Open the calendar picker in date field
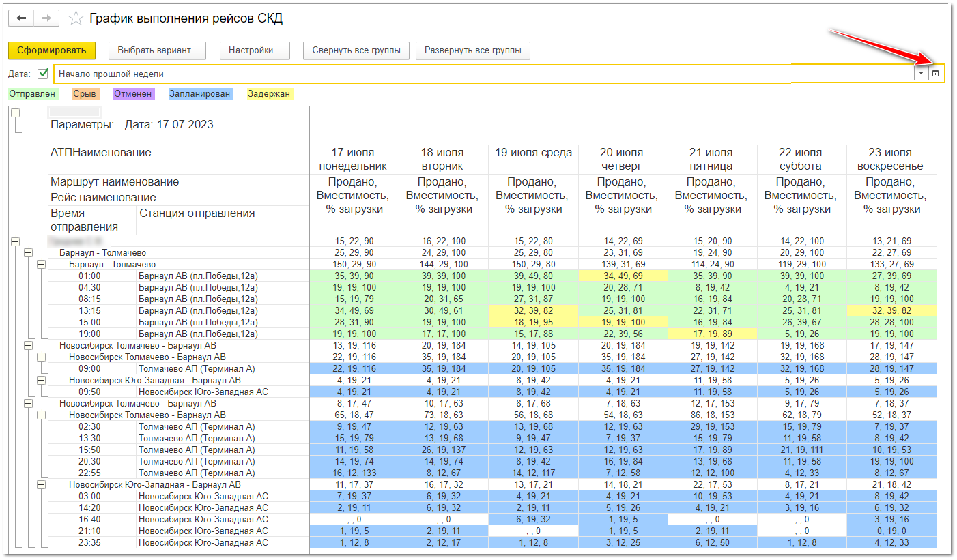The height and width of the screenshot is (560, 957). coord(936,74)
